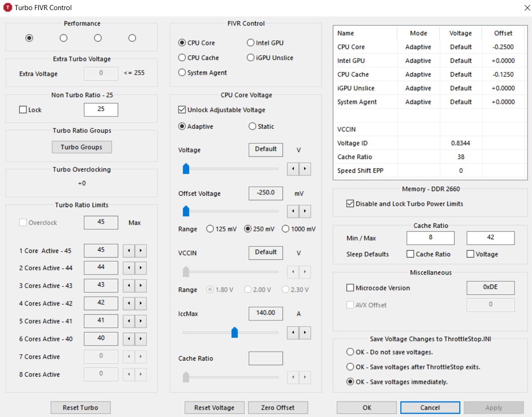Click the Offset Voltage right arrow

pos(305,211)
